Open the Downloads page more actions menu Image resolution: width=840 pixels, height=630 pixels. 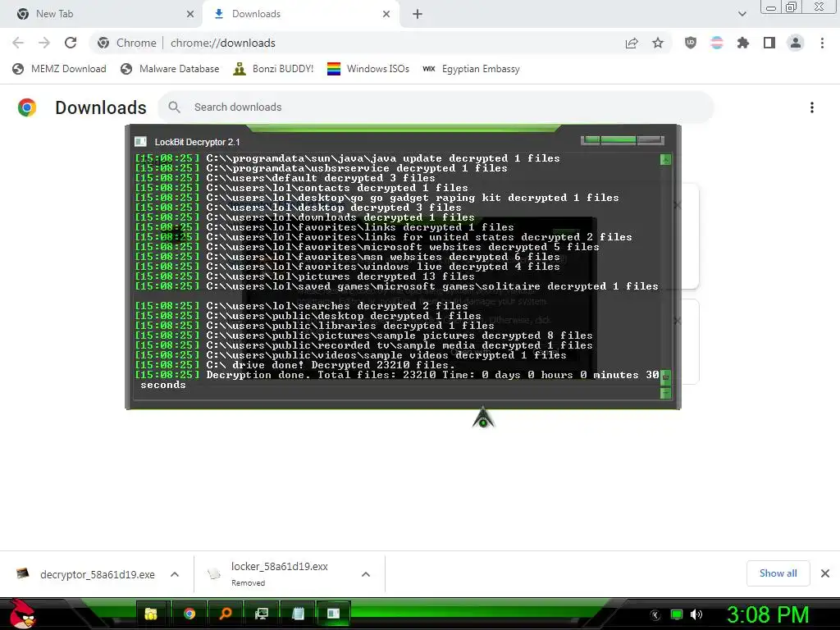point(812,107)
